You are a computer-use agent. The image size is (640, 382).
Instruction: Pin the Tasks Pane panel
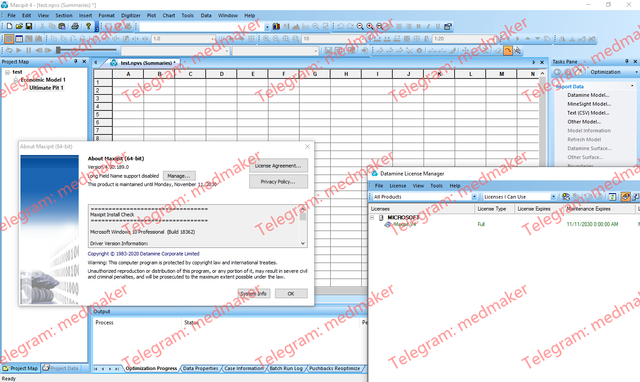tap(627, 61)
